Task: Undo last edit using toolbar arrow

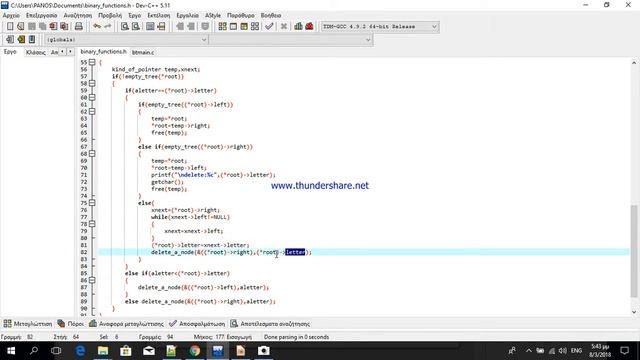Action: point(97,27)
